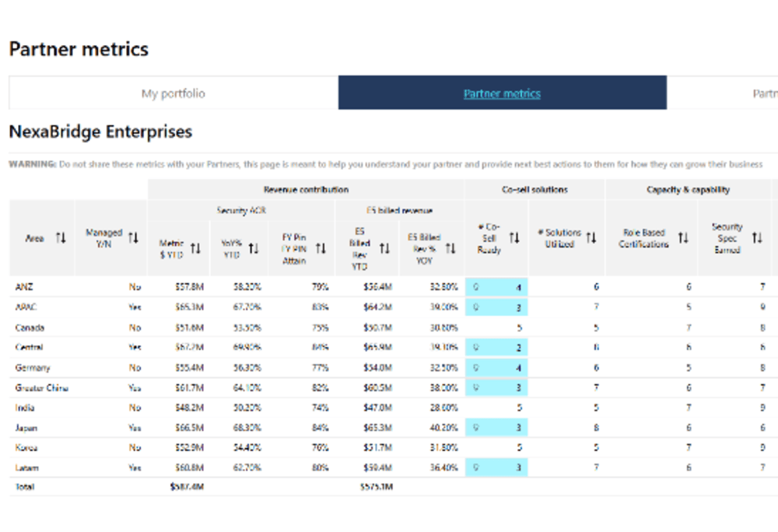This screenshot has height=532, width=778.
Task: Sort by FY PIN Attain column arrows
Action: [321, 248]
